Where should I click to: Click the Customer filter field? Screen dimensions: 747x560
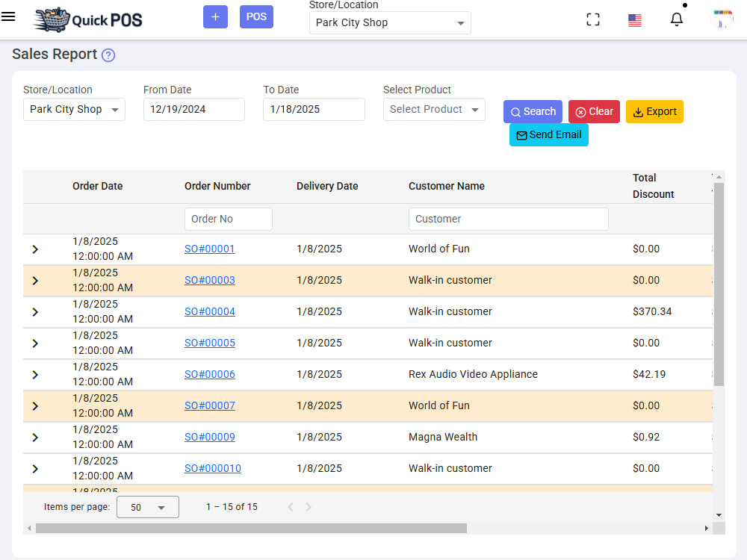tap(508, 219)
